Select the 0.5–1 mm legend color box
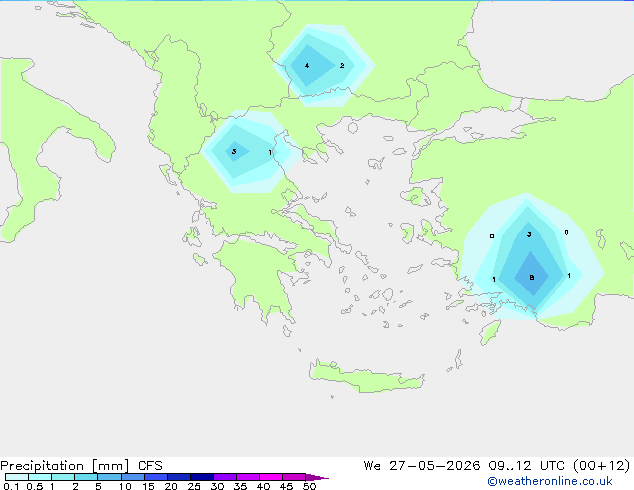Image resolution: width=634 pixels, height=490 pixels. click(x=40, y=477)
